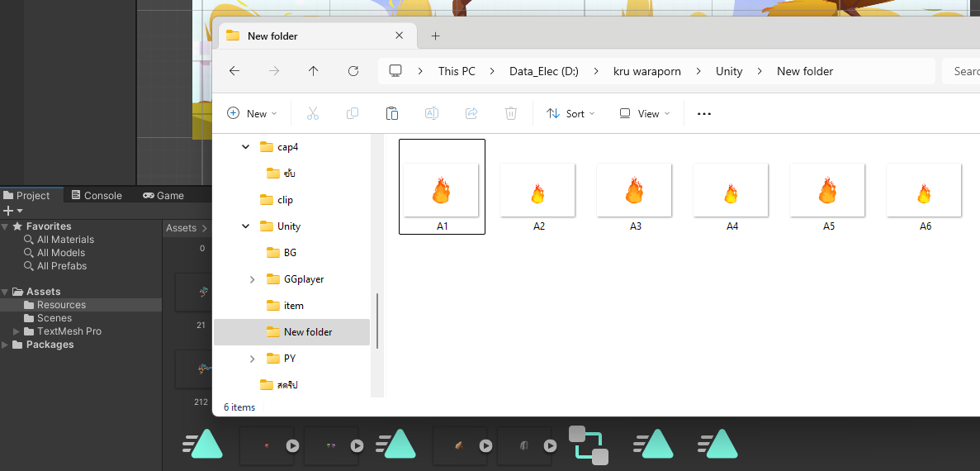Expand the GGplayer folder tree node
The image size is (980, 471).
coord(252,279)
